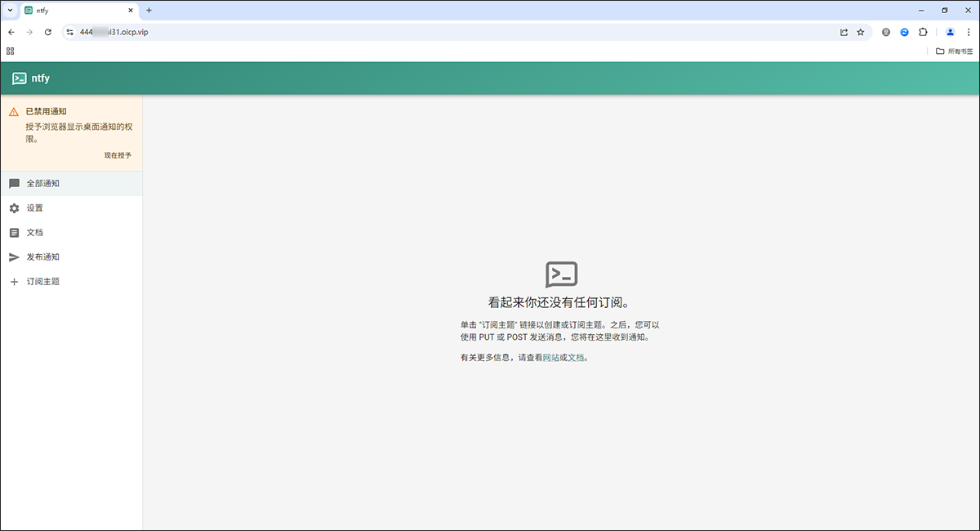Open the extensions puzzle icon
The image size is (980, 531).
923,33
